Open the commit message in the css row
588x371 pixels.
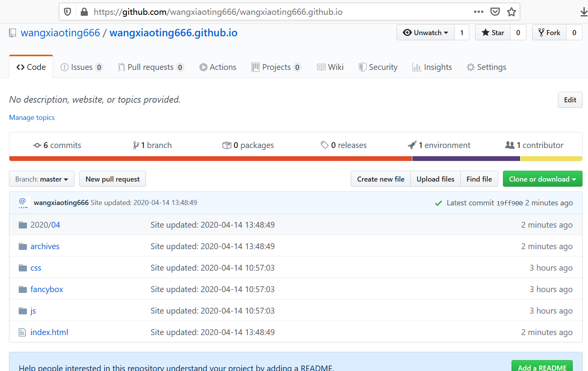[x=213, y=268]
